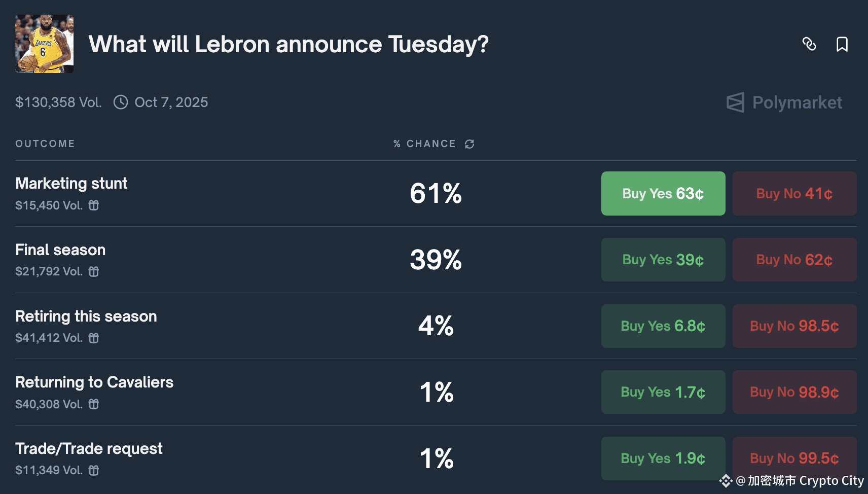The image size is (868, 494).
Task: Buy No at 41¢ for Marketing stunt
Action: click(794, 193)
